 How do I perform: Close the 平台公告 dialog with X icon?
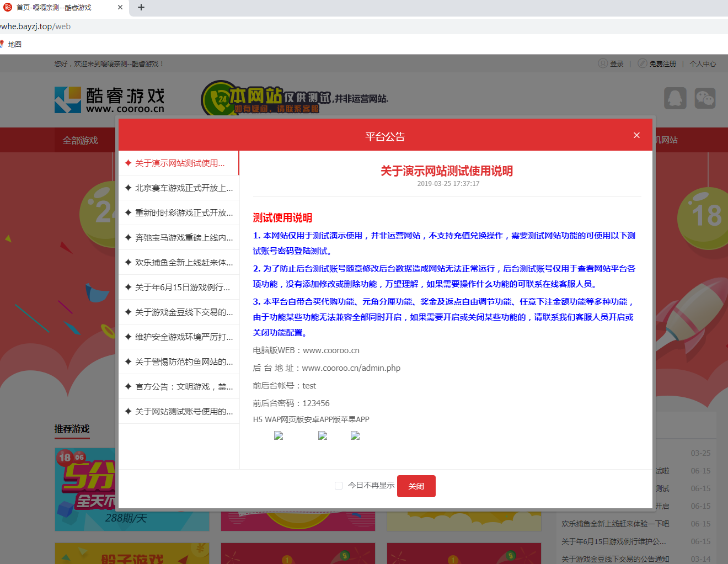pyautogui.click(x=636, y=135)
